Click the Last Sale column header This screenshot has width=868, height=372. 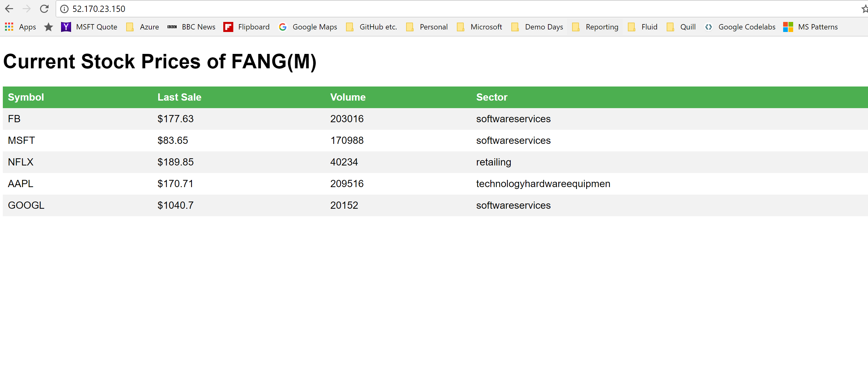tap(179, 97)
